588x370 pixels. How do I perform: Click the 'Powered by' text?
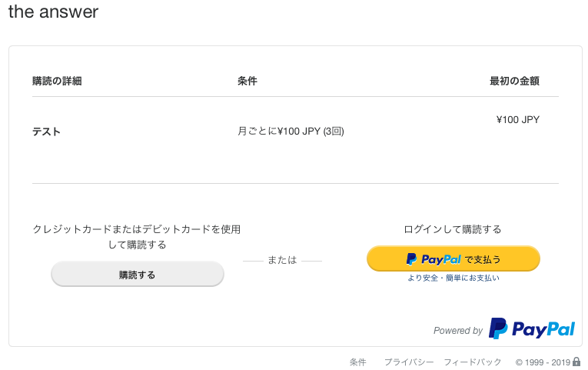pos(458,331)
